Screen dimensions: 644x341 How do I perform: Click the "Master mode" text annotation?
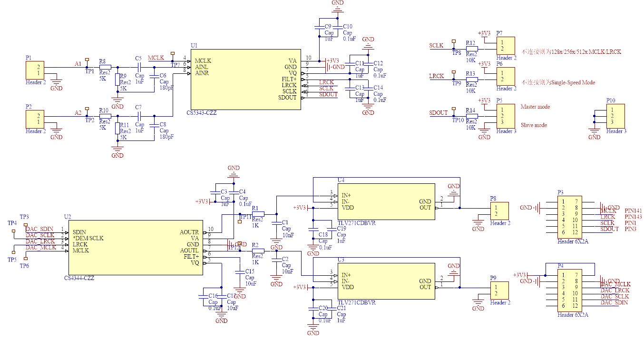(535, 107)
